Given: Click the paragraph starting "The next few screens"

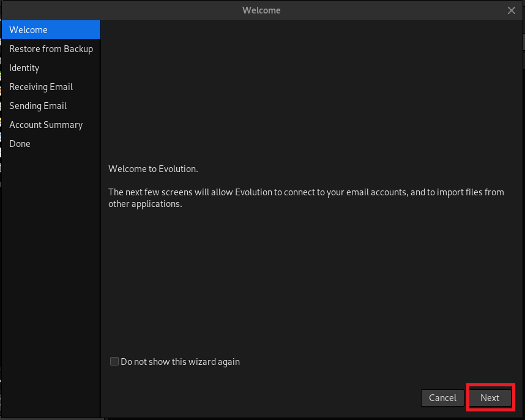Looking at the screenshot, I should pyautogui.click(x=306, y=198).
